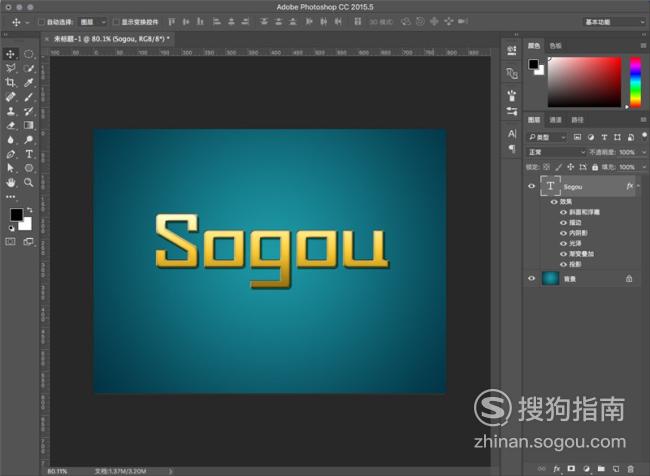Select the Quick Selection tool
650x476 pixels.
tap(28, 68)
